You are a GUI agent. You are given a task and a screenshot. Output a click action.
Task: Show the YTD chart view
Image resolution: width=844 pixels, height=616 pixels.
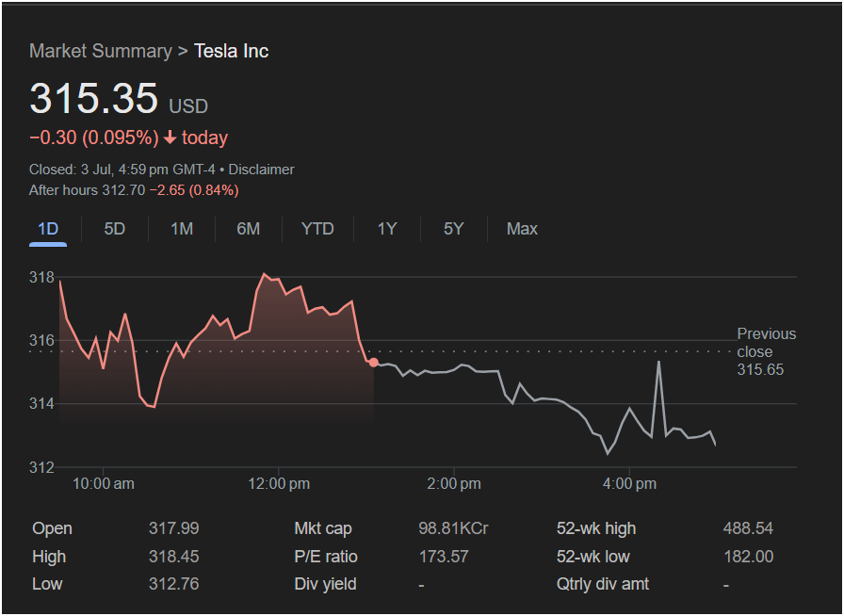tap(317, 230)
